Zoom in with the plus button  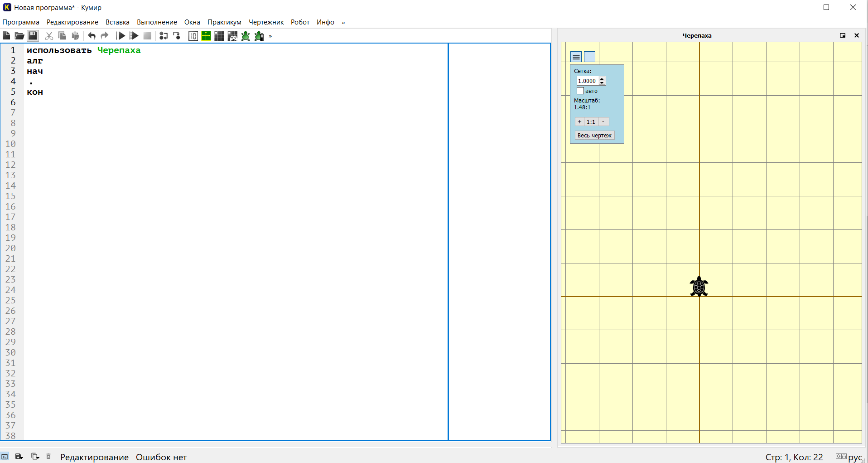pyautogui.click(x=579, y=122)
